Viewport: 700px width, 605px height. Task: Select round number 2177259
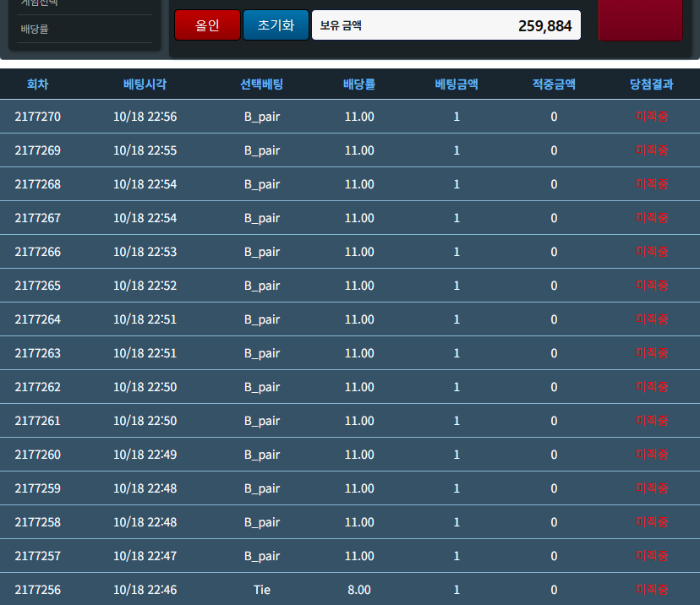[x=37, y=488]
